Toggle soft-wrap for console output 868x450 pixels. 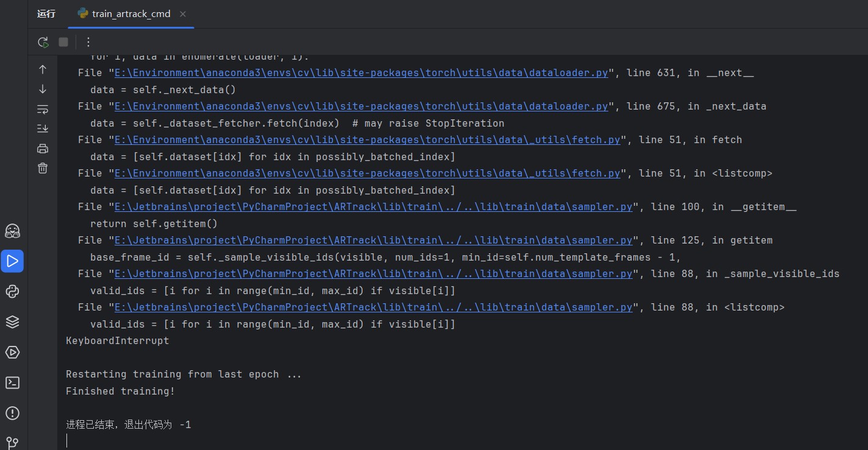tap(43, 109)
